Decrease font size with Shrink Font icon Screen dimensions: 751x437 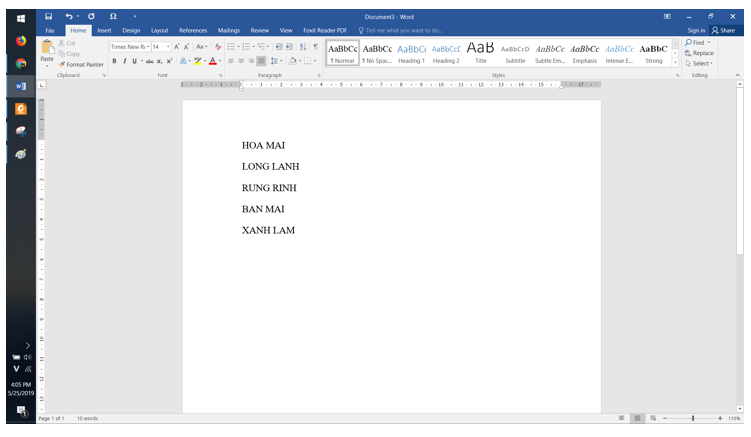click(x=186, y=46)
